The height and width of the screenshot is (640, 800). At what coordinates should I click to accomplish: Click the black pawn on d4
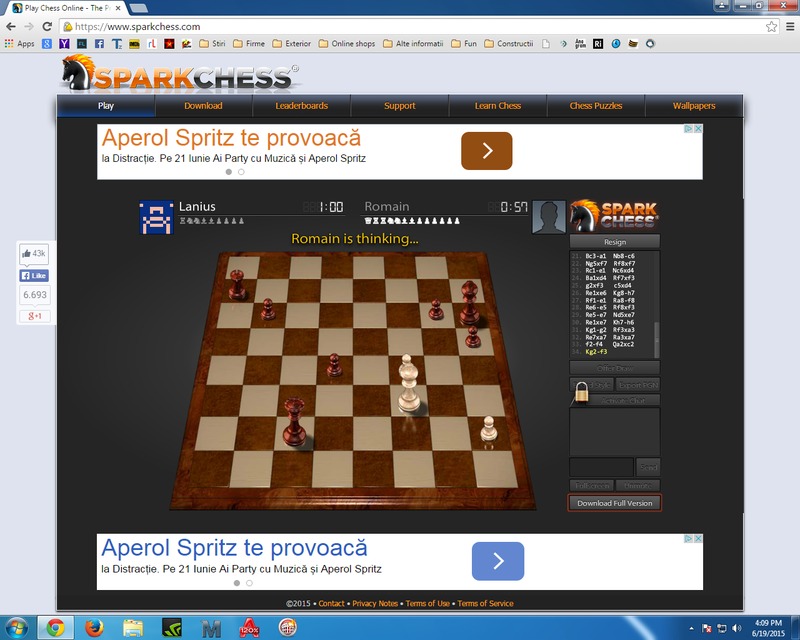coord(334,364)
